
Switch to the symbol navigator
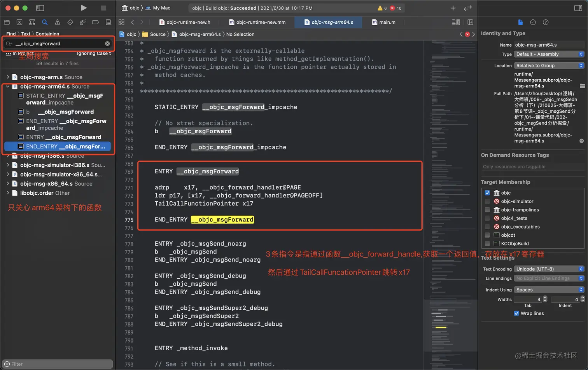point(32,22)
